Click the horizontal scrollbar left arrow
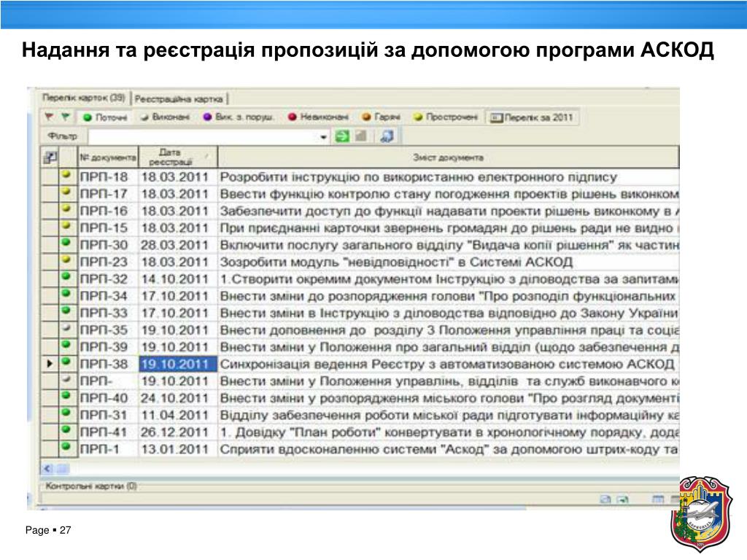The width and height of the screenshot is (747, 560). [47, 469]
